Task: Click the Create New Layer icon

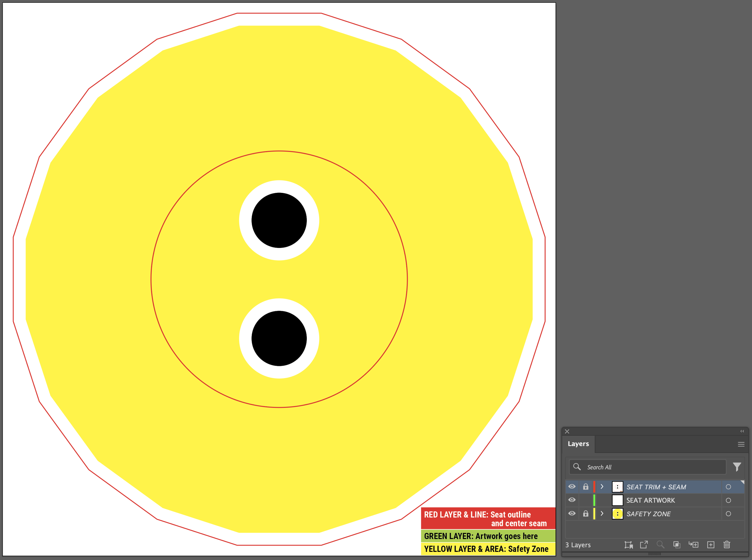Action: pos(711,545)
